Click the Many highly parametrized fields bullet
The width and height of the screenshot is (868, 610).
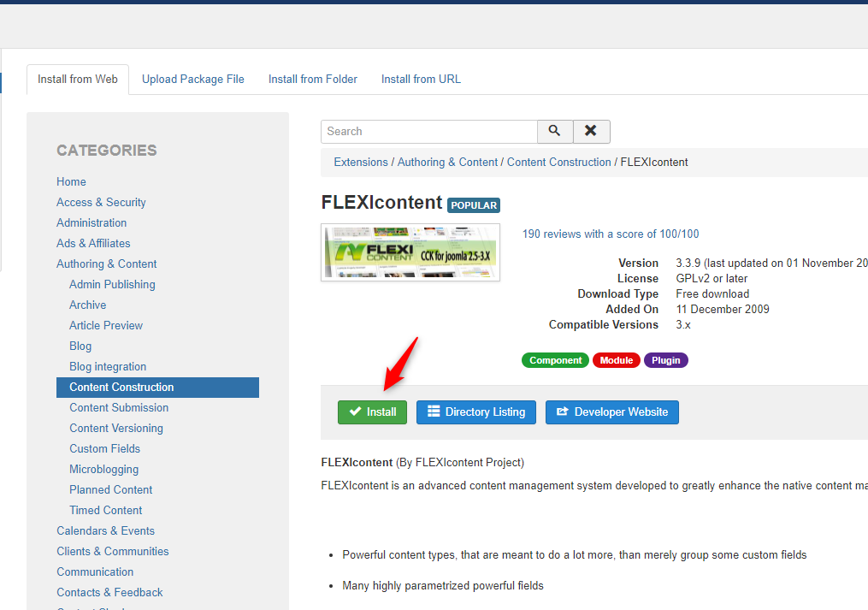443,586
